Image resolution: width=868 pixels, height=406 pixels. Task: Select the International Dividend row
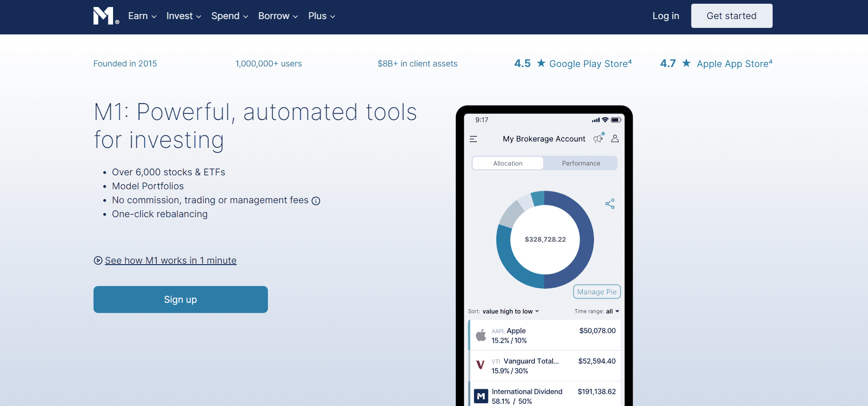tap(545, 394)
